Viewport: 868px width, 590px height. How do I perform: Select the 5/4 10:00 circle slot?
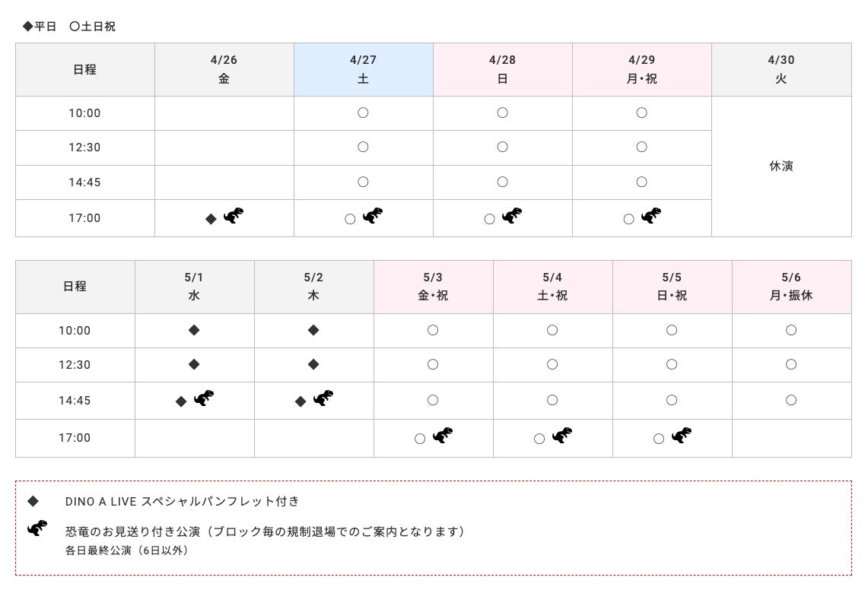coord(552,330)
